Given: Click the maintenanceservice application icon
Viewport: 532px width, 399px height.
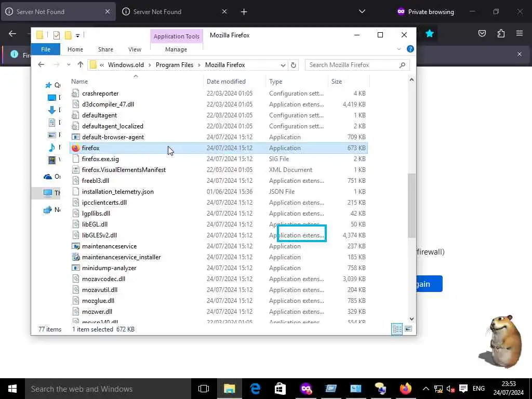Looking at the screenshot, I should coord(76,246).
